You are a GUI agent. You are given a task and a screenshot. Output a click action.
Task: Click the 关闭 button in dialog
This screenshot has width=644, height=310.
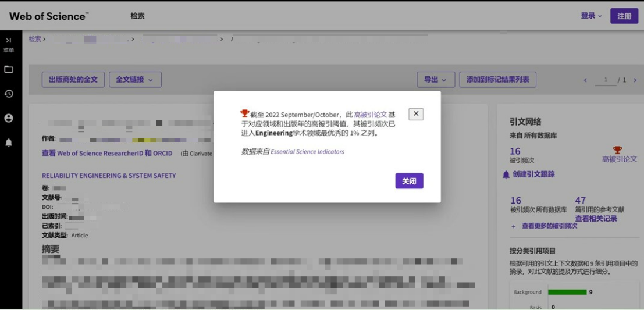(409, 181)
